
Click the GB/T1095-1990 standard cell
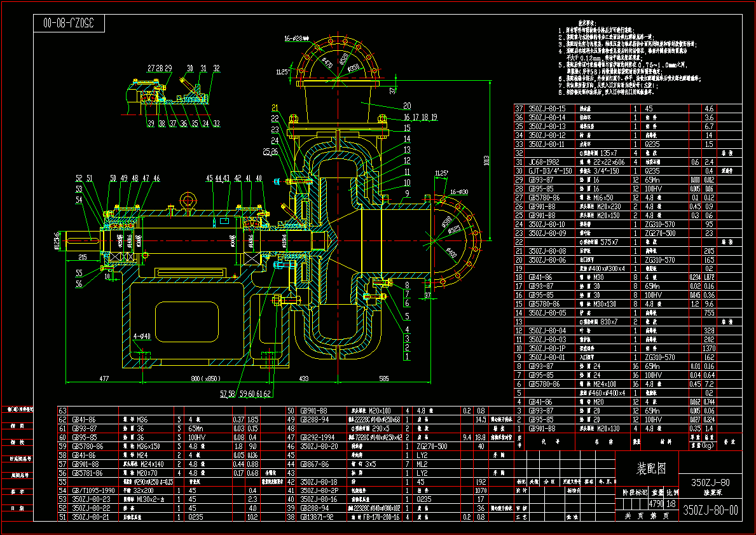pos(93,490)
